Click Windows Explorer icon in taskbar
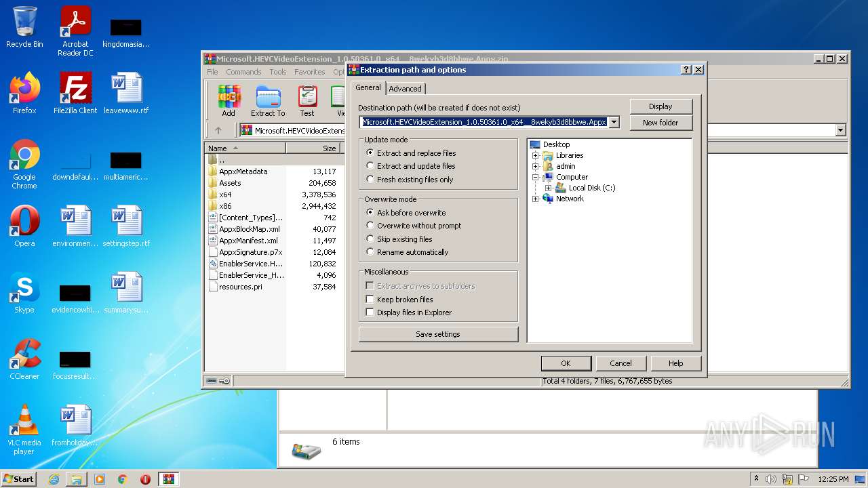This screenshot has width=868, height=488. coord(77,479)
